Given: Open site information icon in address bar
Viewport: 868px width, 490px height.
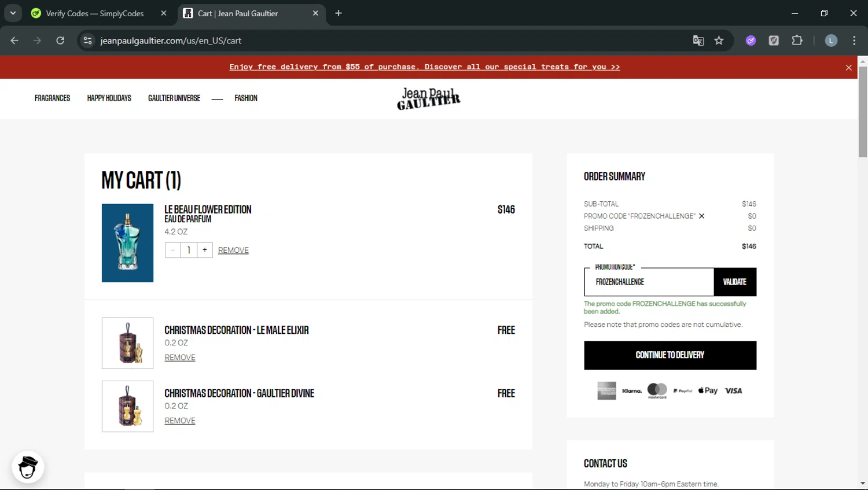Looking at the screenshot, I should tap(87, 40).
